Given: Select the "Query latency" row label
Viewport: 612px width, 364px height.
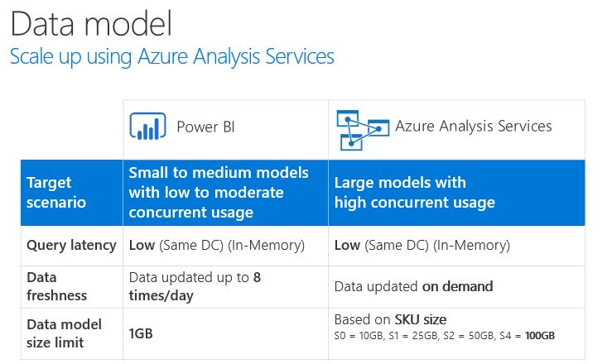Looking at the screenshot, I should (70, 245).
